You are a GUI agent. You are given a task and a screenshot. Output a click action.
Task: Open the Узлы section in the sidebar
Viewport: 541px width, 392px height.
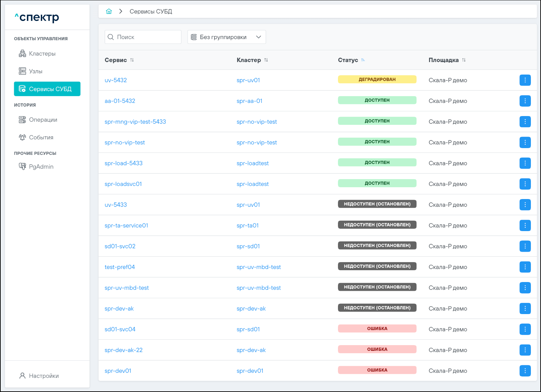[x=35, y=71]
